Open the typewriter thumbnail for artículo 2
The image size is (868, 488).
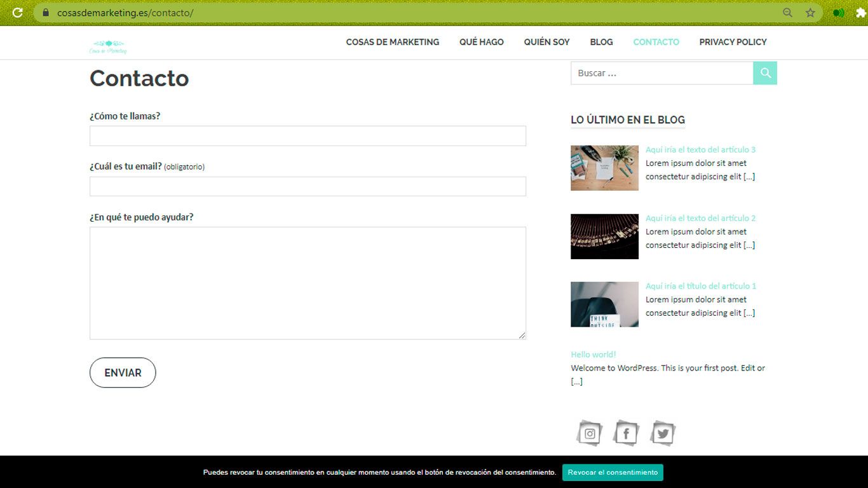604,236
